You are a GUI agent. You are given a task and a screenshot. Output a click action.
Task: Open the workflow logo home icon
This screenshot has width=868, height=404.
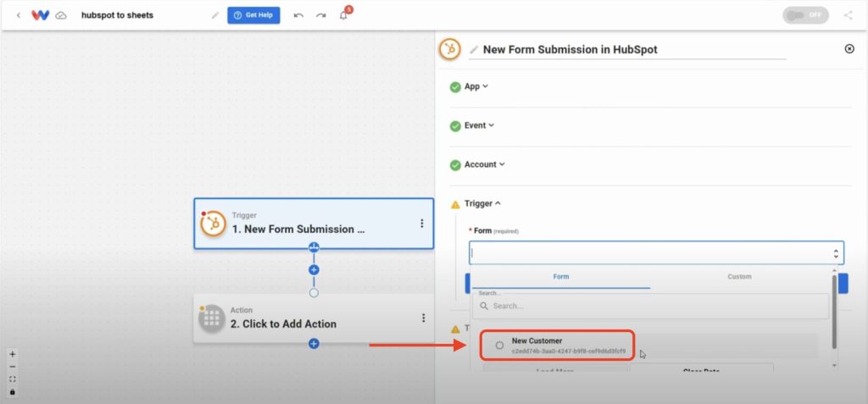[40, 15]
